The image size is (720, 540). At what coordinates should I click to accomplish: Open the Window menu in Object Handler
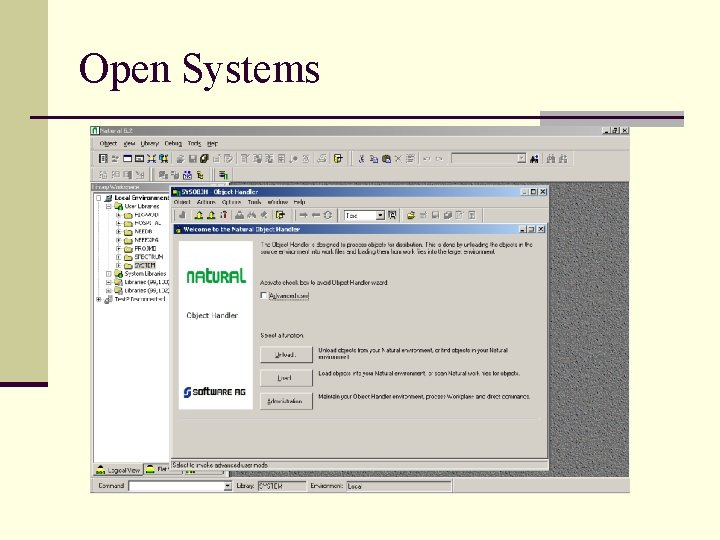tap(277, 202)
